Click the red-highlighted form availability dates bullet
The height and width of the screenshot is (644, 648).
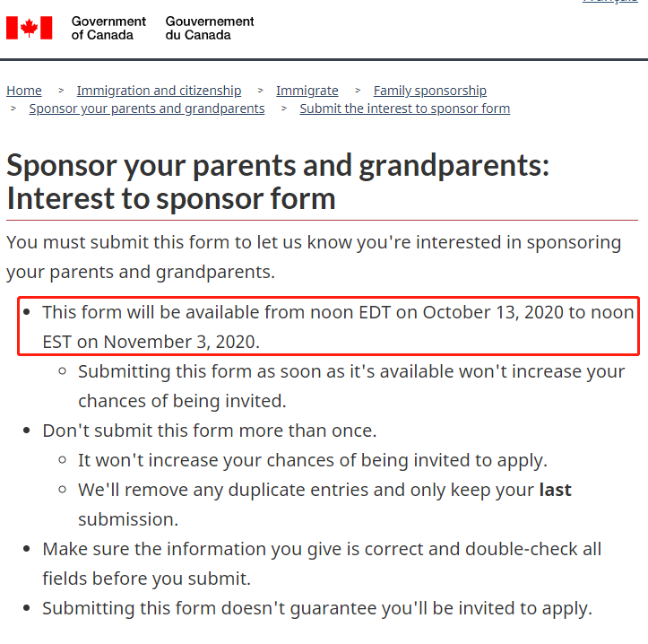329,326
